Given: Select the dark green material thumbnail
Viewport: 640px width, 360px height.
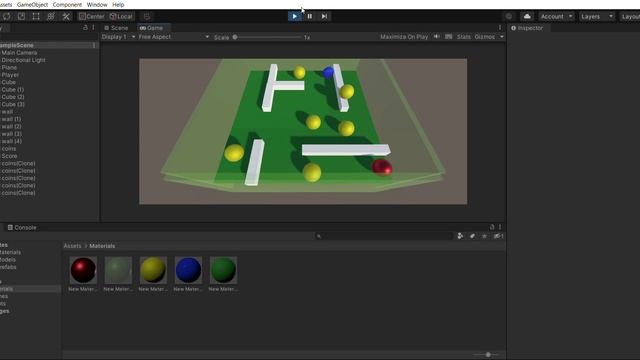Looking at the screenshot, I should pos(223,270).
